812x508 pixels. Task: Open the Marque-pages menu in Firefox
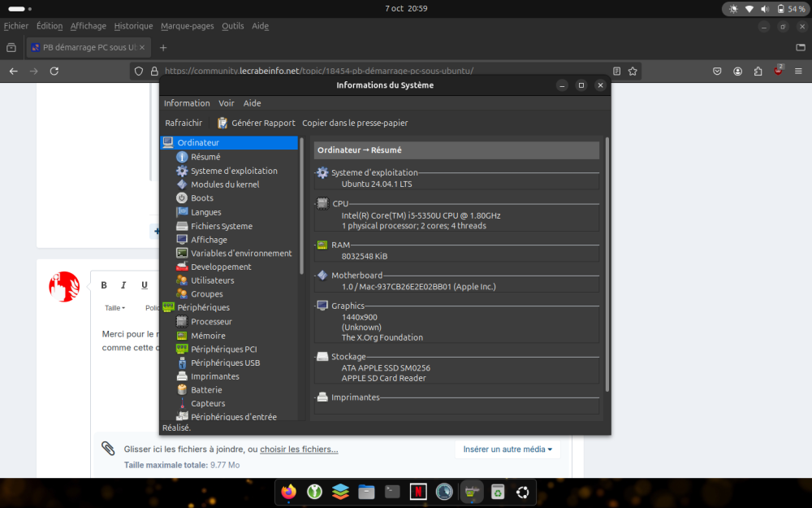click(188, 26)
